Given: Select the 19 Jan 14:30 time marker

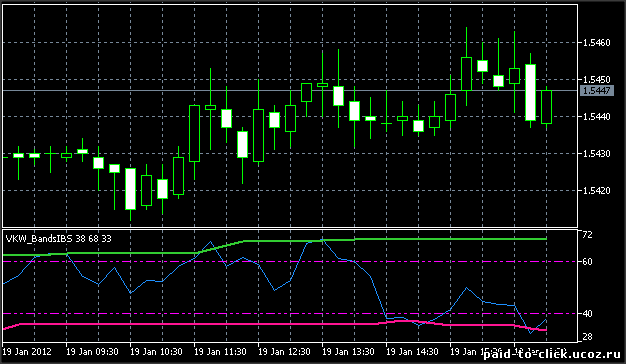Looking at the screenshot, I should click(x=412, y=352).
